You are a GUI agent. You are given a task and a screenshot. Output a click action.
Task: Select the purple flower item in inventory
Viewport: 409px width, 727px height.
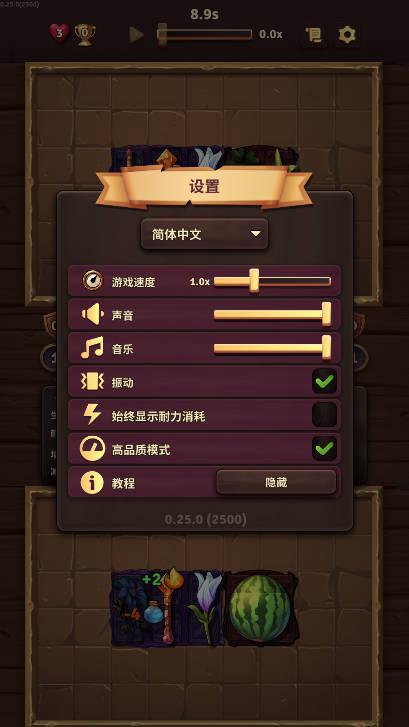(x=204, y=607)
